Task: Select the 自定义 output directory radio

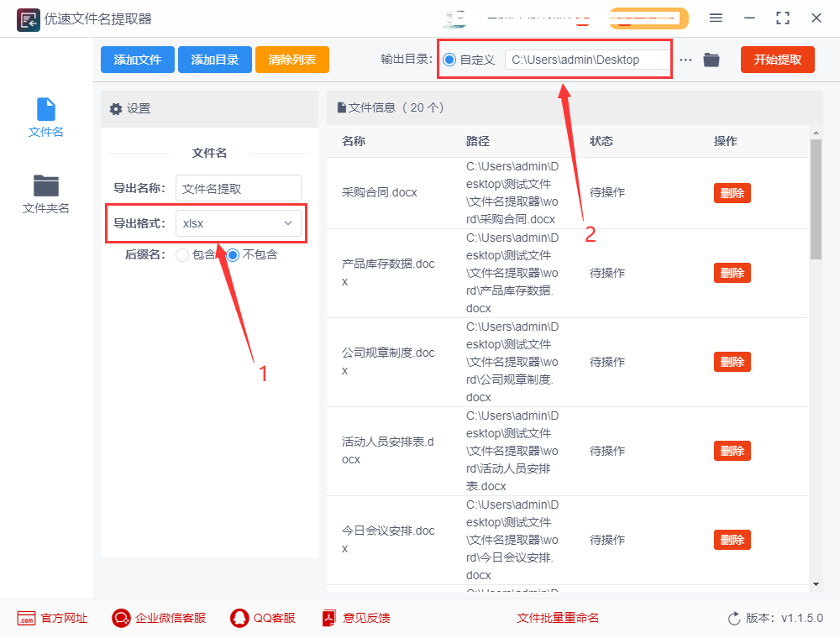Action: 450,60
